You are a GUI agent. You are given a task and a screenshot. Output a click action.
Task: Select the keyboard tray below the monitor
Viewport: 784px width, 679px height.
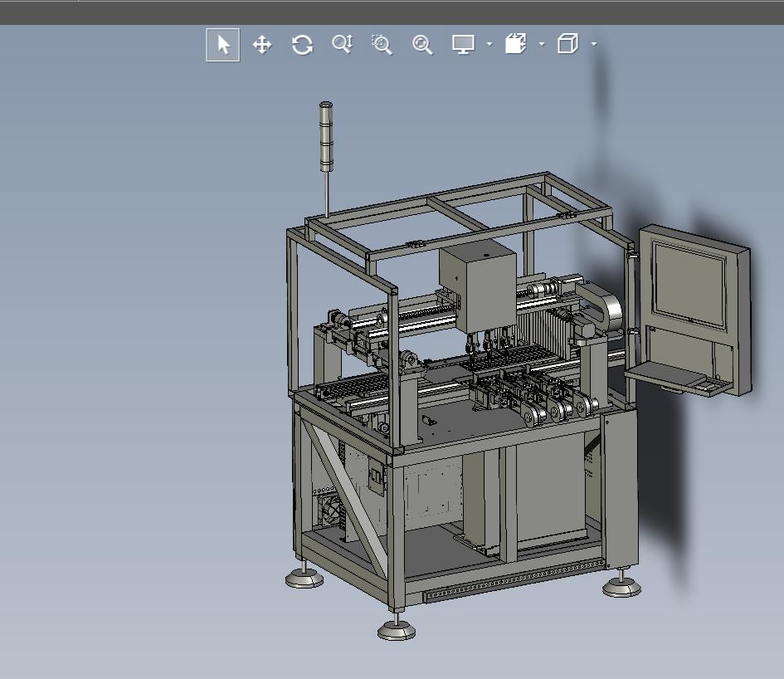[x=675, y=378]
